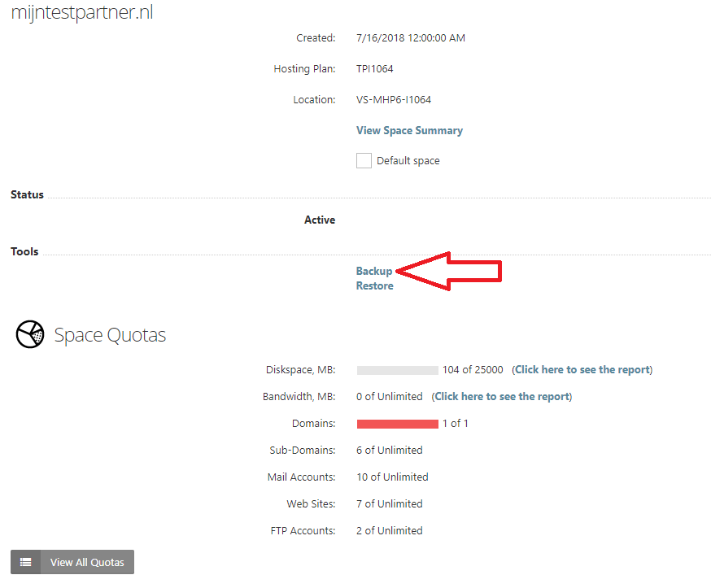Open the Diskspace report link
The height and width of the screenshot is (588, 711).
point(582,370)
